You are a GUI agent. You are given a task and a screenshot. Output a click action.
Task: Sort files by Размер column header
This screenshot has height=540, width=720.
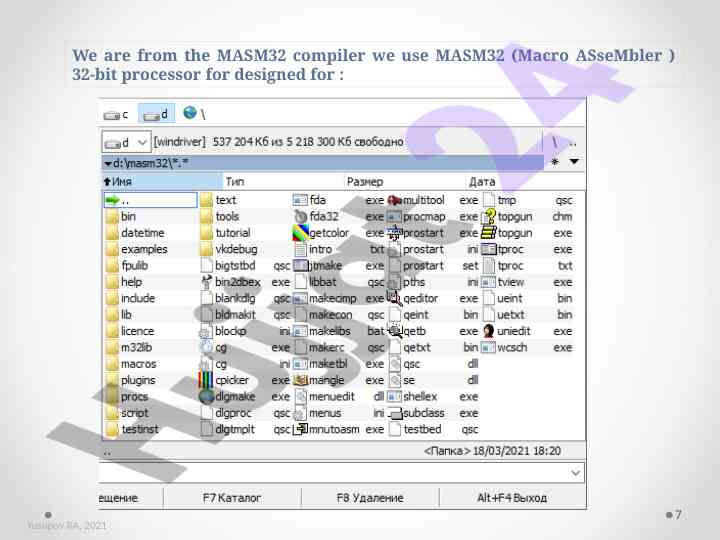[358, 182]
